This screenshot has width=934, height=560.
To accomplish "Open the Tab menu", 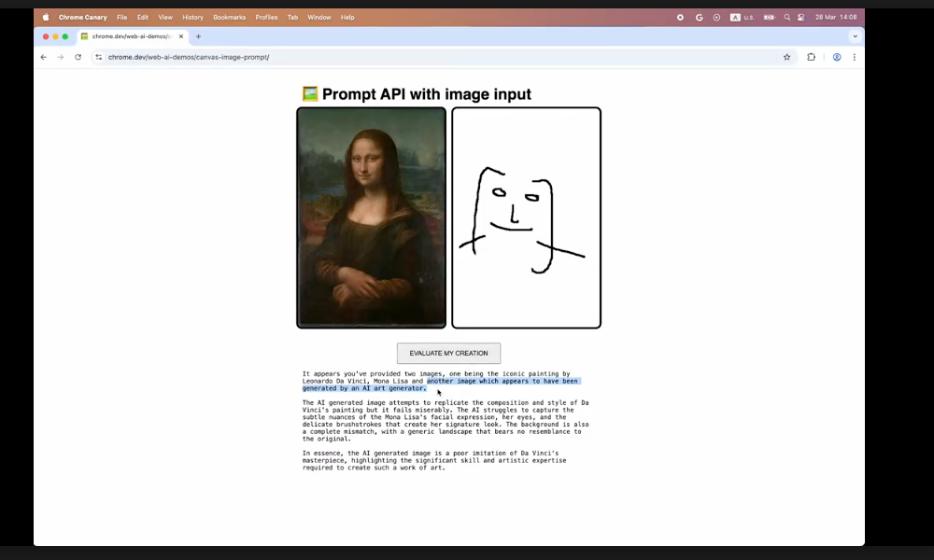I will tap(292, 17).
